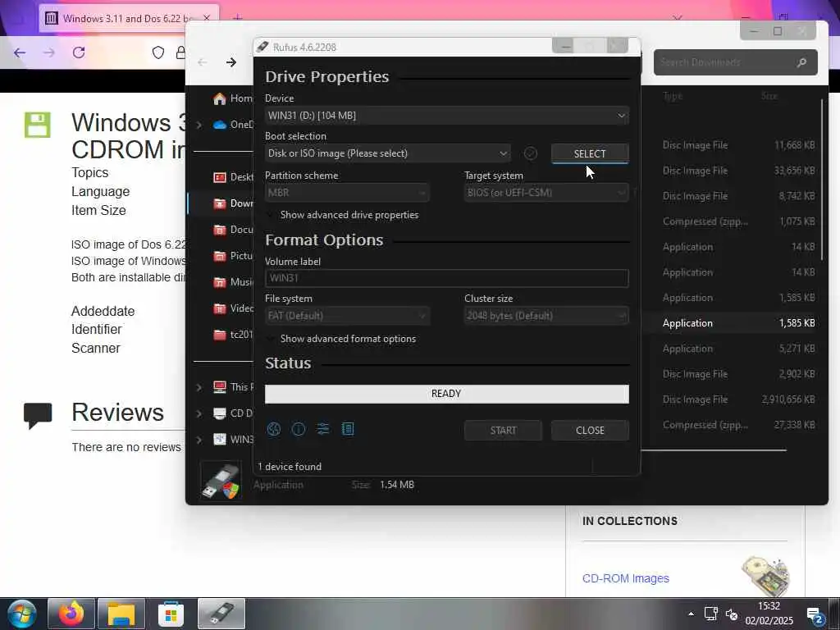Image resolution: width=840 pixels, height=630 pixels.
Task: Open Rufus about info icon
Action: 299,429
